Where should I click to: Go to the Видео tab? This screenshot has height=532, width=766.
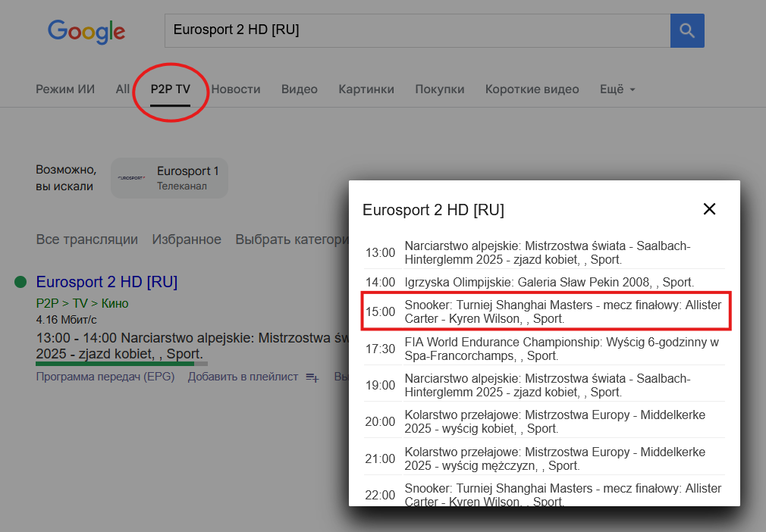tap(299, 89)
